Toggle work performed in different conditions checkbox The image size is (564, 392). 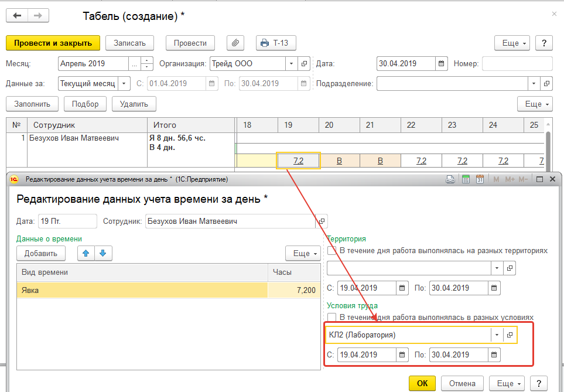pyautogui.click(x=332, y=317)
